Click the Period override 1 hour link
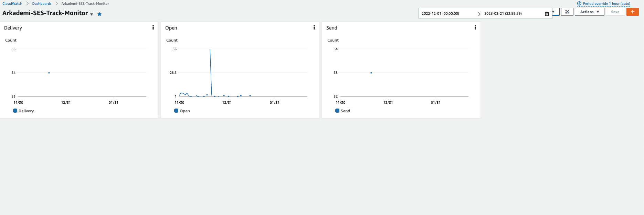This screenshot has height=215, width=644. coord(606,4)
